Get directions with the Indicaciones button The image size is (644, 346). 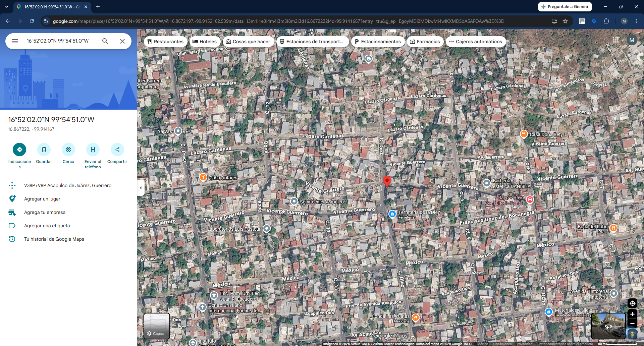click(x=19, y=150)
